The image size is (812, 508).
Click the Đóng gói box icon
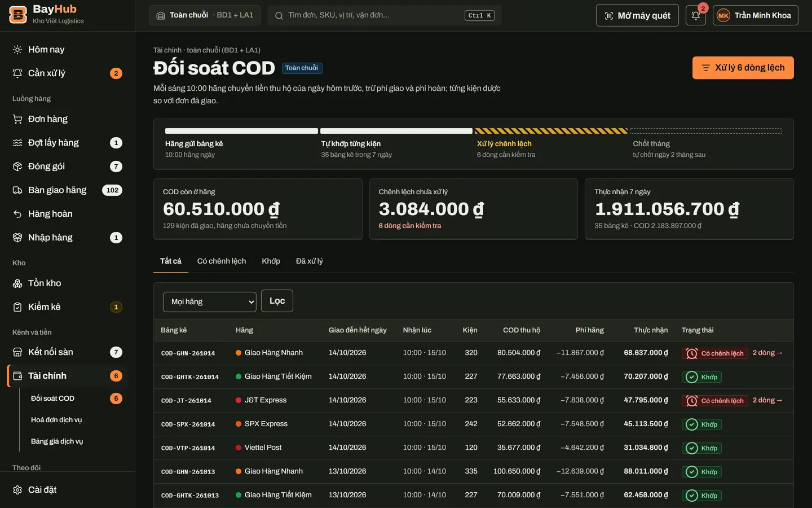click(17, 167)
